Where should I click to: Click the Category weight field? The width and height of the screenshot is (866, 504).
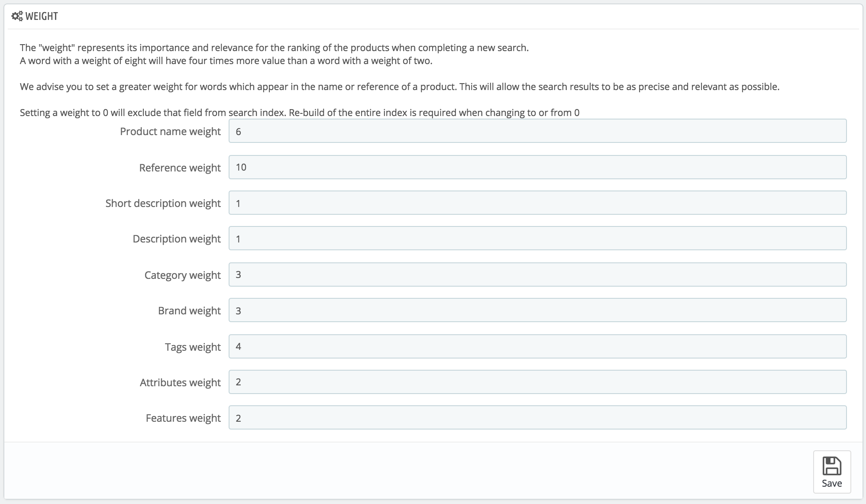(x=537, y=275)
